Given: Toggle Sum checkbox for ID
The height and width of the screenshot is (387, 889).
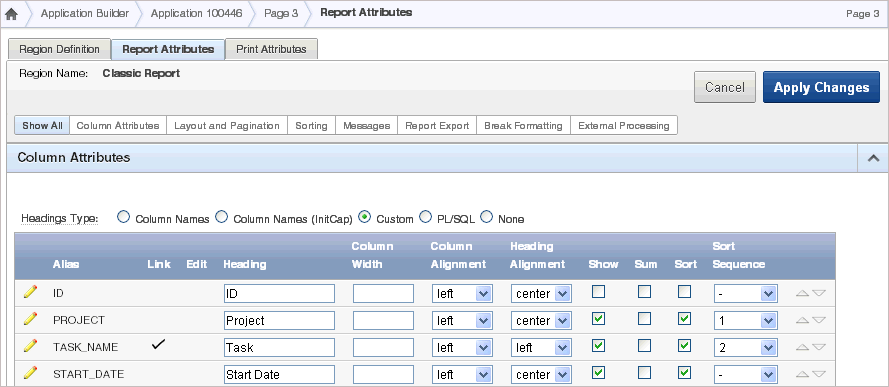Looking at the screenshot, I should pyautogui.click(x=645, y=292).
